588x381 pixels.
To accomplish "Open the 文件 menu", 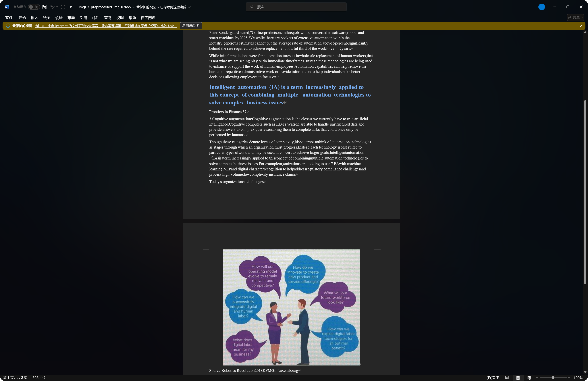I will coord(9,18).
